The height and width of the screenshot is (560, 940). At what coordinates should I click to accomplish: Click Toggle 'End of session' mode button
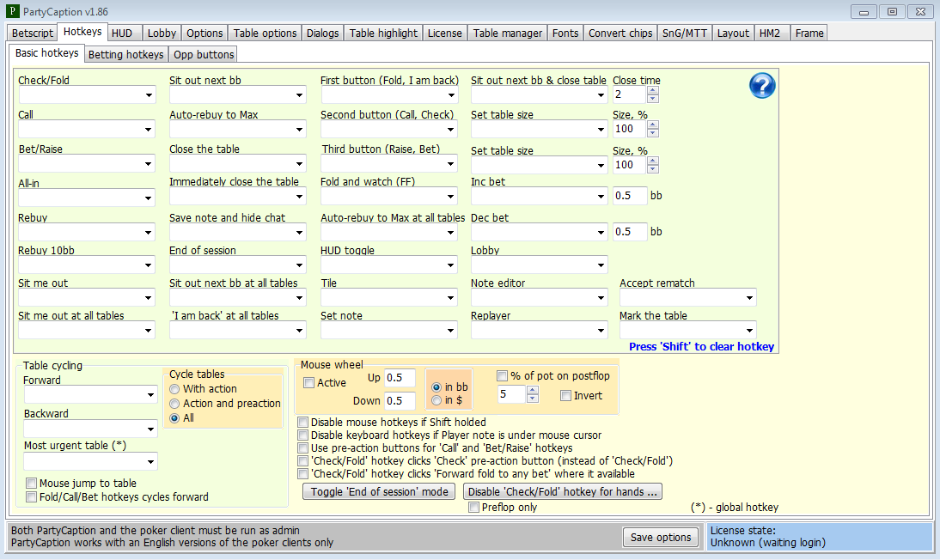(379, 491)
